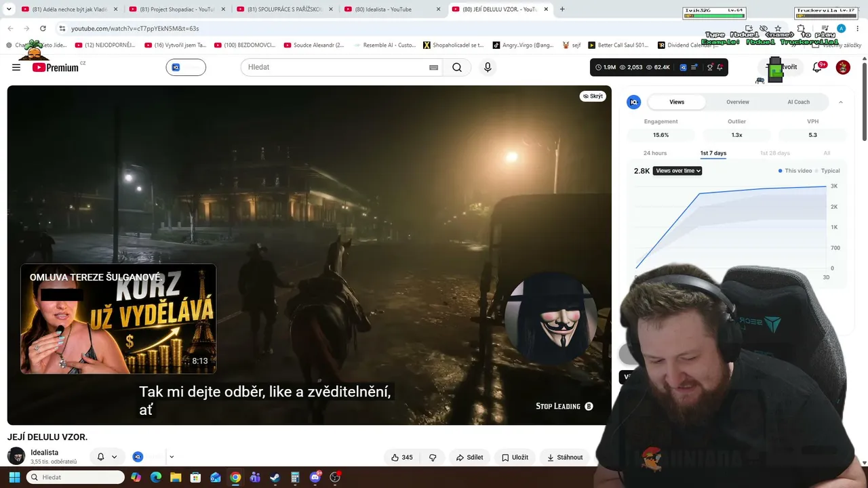Select the 1st 28 days range tab
Screen dimensions: 868x488
(775, 153)
